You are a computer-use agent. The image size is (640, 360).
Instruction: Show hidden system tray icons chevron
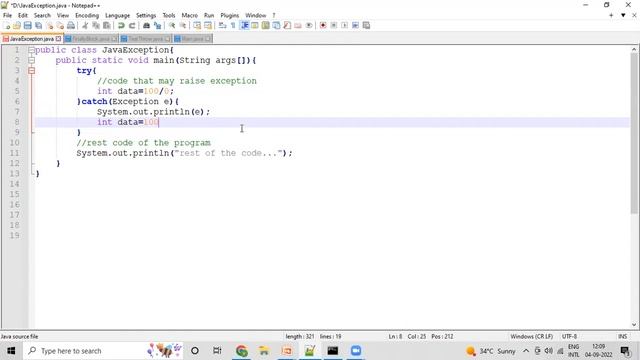526,351
